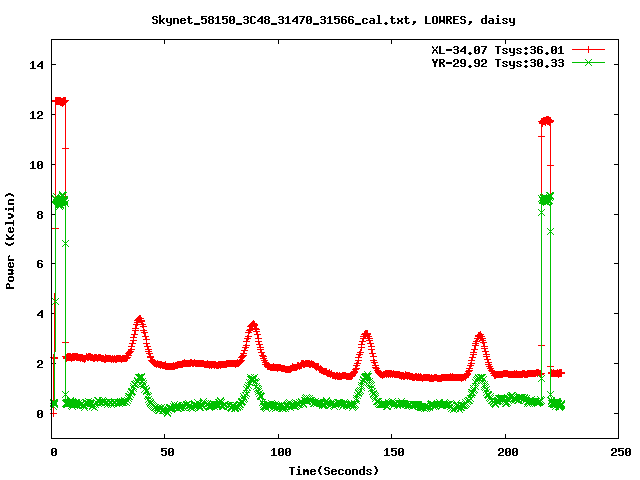The width and height of the screenshot is (640, 480).
Task: Click the green calibration plateau near 220 seconds
Action: [x=546, y=199]
